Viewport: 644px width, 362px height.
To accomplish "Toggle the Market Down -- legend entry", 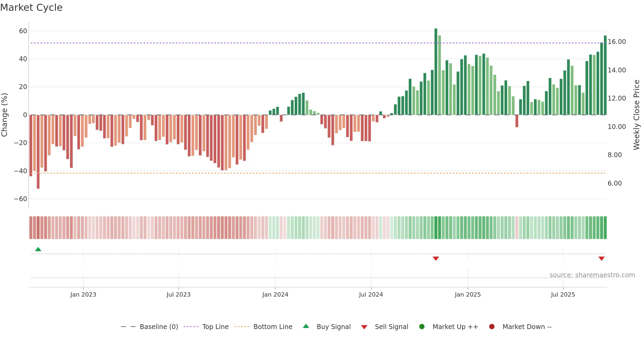I will 520,327.
